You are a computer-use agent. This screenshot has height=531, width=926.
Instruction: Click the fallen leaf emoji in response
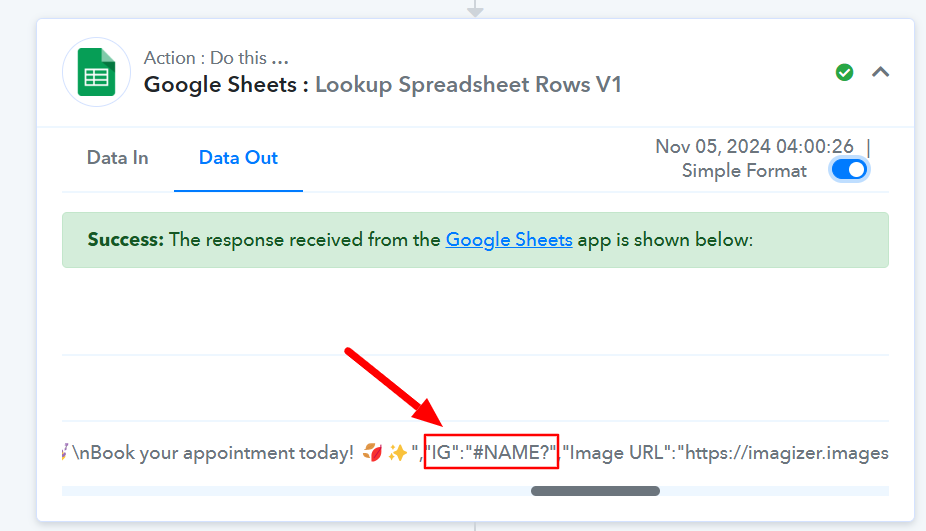click(372, 452)
